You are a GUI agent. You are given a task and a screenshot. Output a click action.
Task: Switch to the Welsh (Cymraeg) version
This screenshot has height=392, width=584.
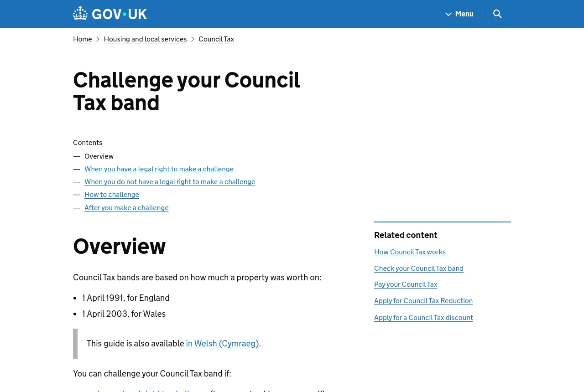click(x=222, y=344)
